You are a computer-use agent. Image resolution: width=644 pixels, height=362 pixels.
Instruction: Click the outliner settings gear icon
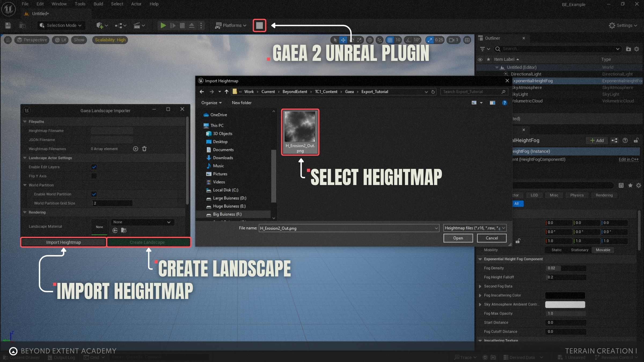click(636, 49)
